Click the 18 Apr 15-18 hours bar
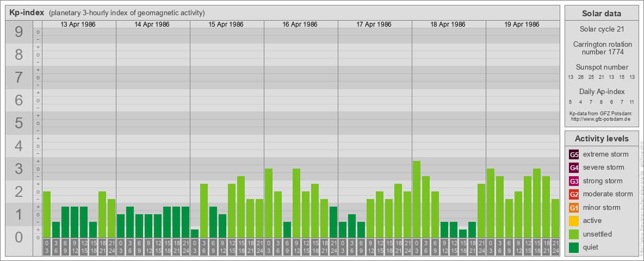This screenshot has width=644, height=261. click(463, 233)
